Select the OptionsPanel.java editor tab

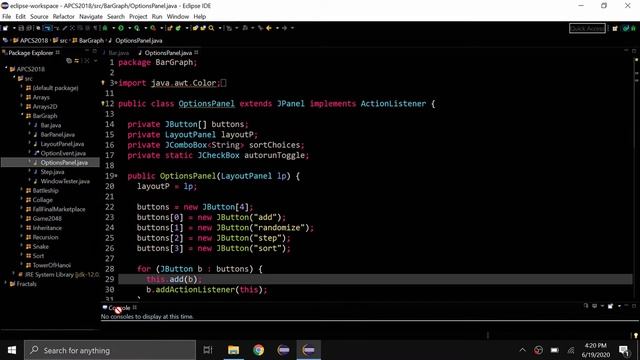167,53
